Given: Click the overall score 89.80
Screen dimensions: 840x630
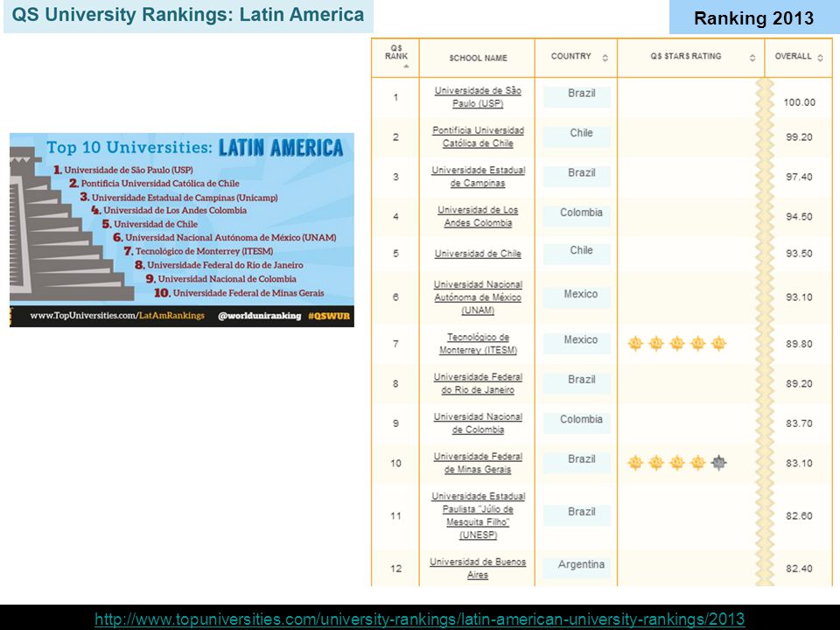Looking at the screenshot, I should [x=799, y=344].
